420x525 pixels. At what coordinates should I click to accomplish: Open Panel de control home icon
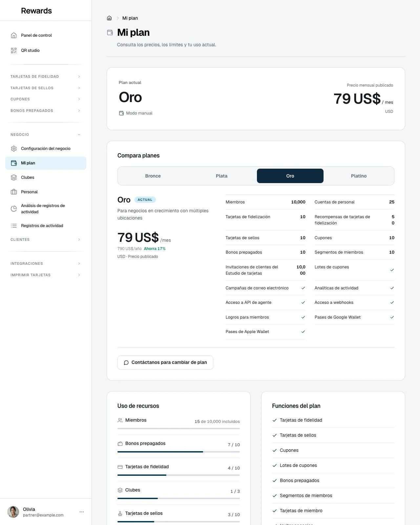[14, 35]
